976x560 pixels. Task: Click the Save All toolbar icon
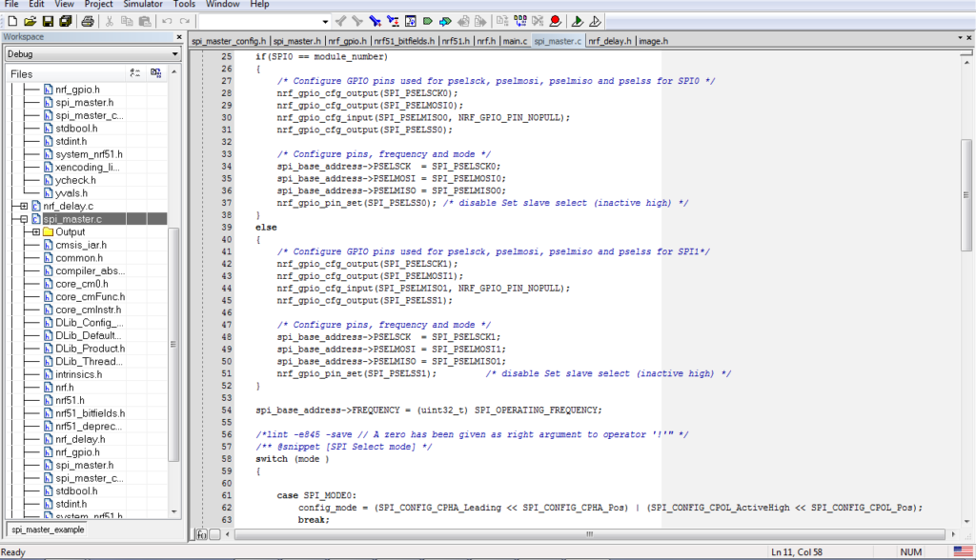click(x=63, y=21)
